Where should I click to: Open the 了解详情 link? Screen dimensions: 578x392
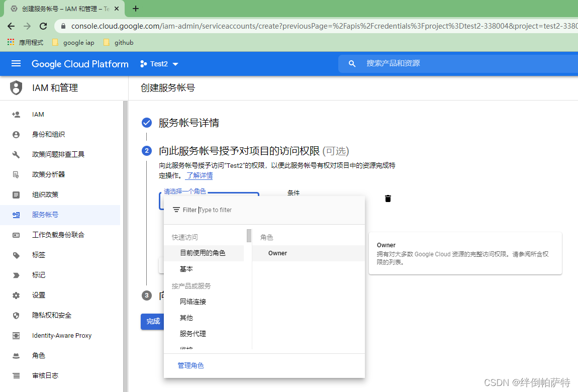(x=200, y=176)
